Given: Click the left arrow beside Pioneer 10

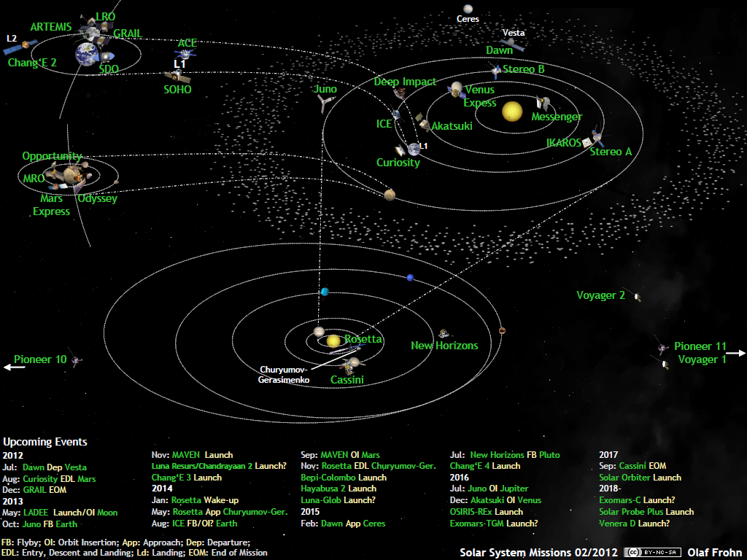Looking at the screenshot, I should [x=15, y=367].
